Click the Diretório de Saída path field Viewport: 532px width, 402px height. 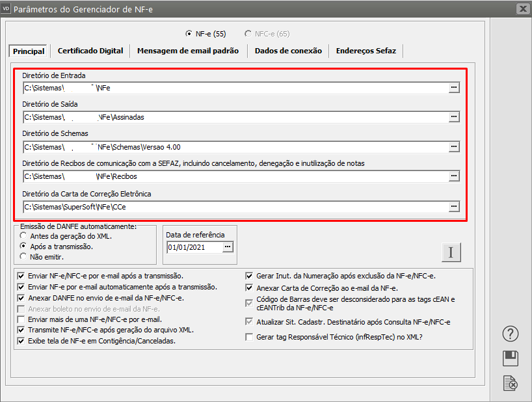[234, 117]
